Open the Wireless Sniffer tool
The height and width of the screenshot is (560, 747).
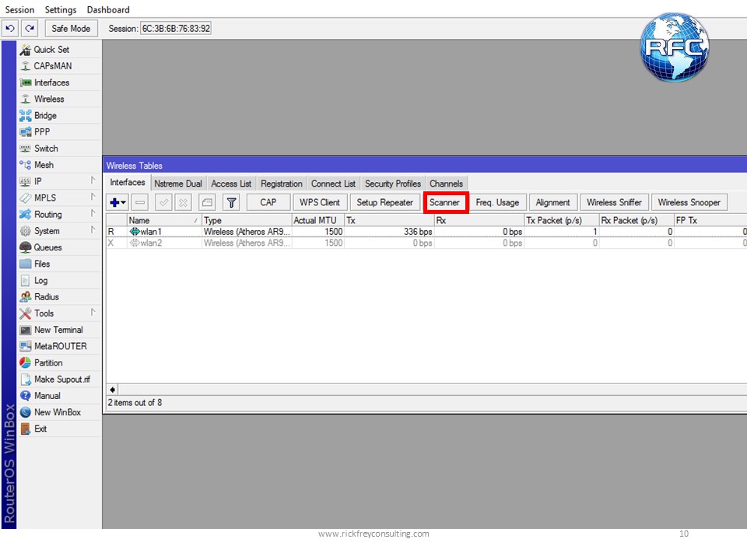(x=614, y=202)
